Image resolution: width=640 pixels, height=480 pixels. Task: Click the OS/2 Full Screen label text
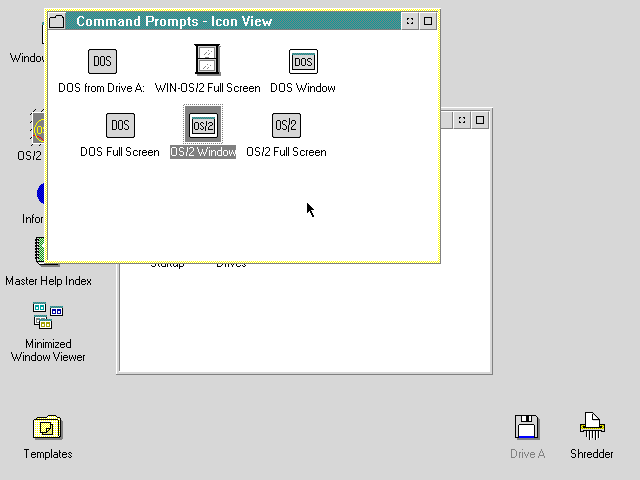point(286,152)
